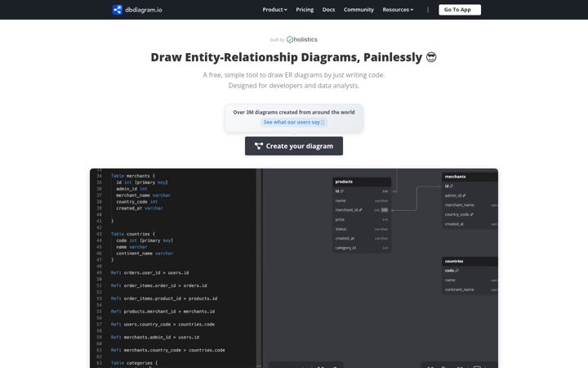The height and width of the screenshot is (368, 588).
Task: Click the status field in products table
Action: (x=362, y=229)
